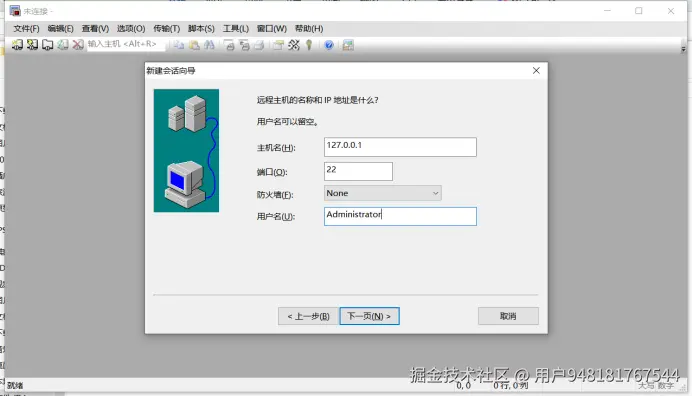Click the 输入主机 <Alt+R> toolbar box
The image size is (692, 397).
126,44
